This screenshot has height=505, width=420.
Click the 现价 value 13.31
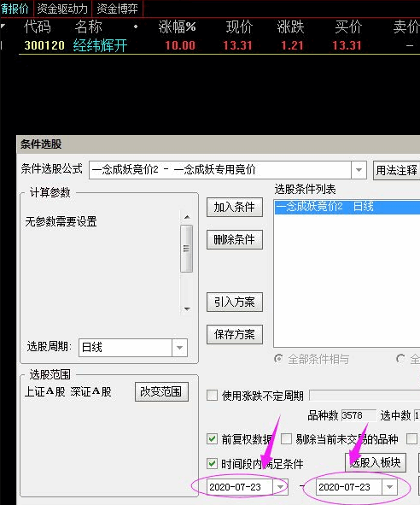click(237, 45)
